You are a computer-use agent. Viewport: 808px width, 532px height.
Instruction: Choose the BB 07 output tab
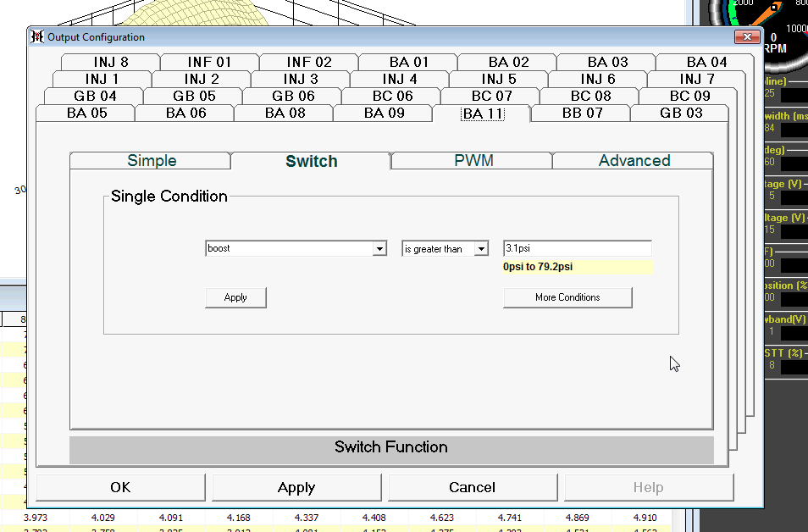[583, 113]
